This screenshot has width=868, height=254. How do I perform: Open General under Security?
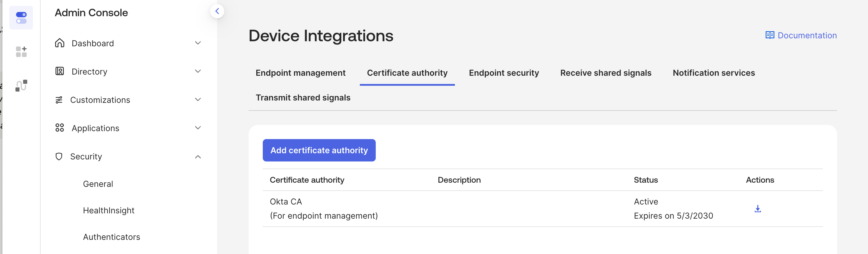click(98, 184)
